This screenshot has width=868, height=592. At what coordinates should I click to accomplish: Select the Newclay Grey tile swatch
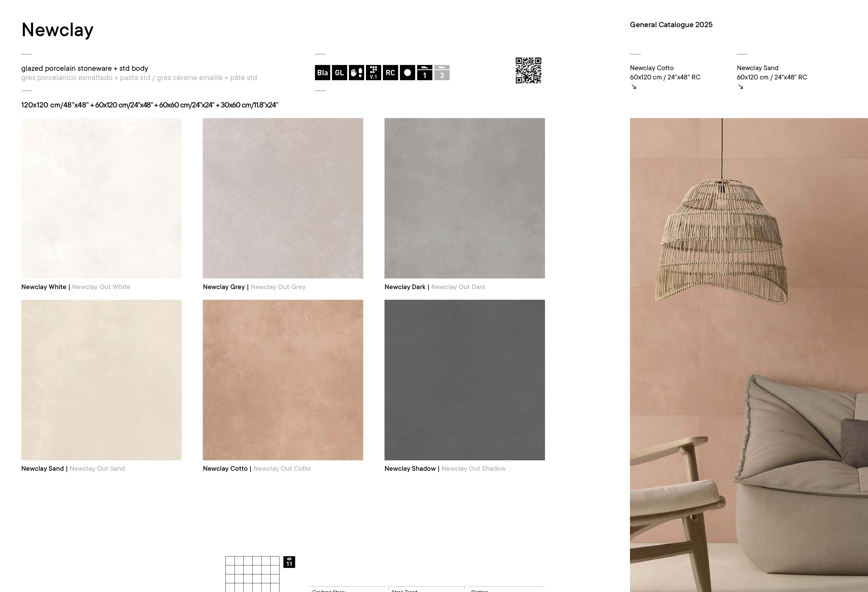pyautogui.click(x=283, y=198)
